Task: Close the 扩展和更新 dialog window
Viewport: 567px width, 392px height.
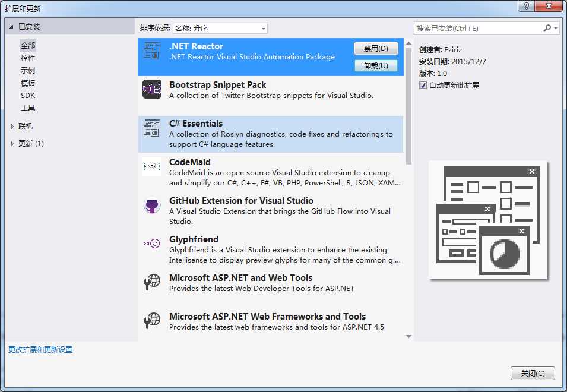Action: point(549,6)
